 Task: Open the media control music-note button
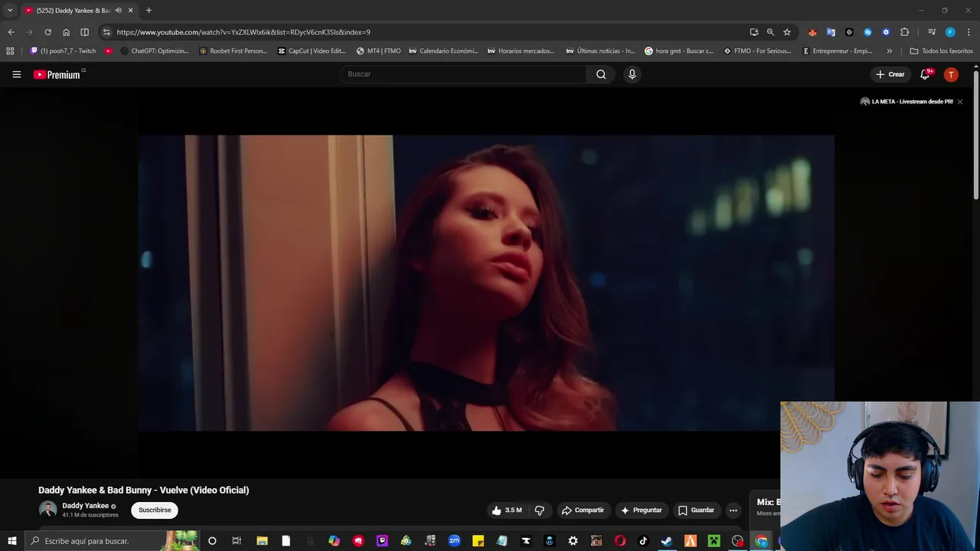[x=932, y=32]
